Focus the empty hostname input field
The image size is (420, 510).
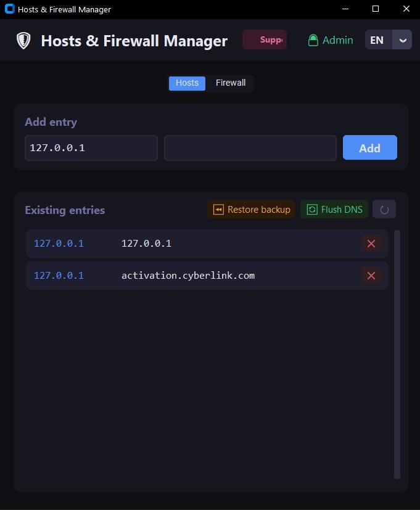click(x=250, y=148)
